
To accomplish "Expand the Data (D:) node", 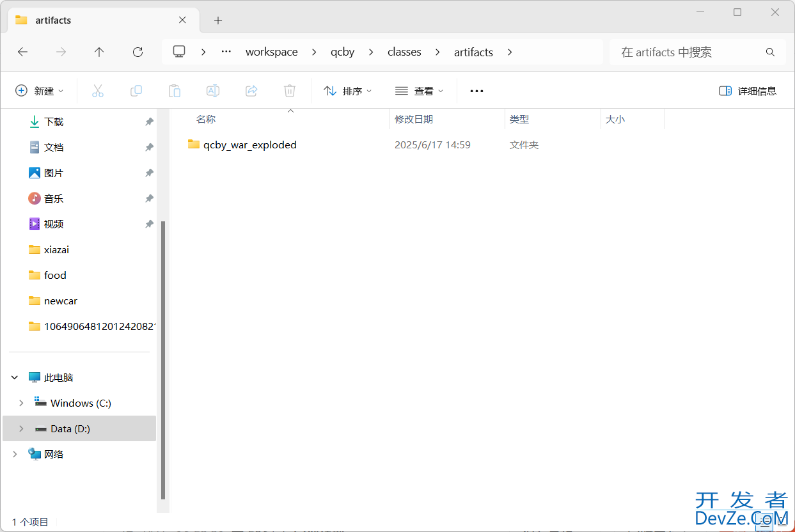I will [21, 428].
